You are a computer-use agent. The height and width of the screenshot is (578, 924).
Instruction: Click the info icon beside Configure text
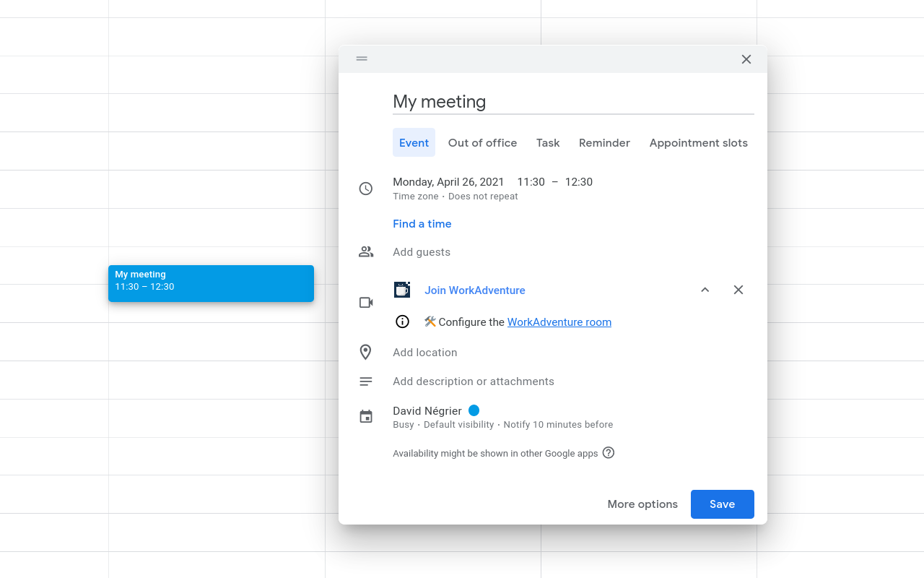[402, 322]
